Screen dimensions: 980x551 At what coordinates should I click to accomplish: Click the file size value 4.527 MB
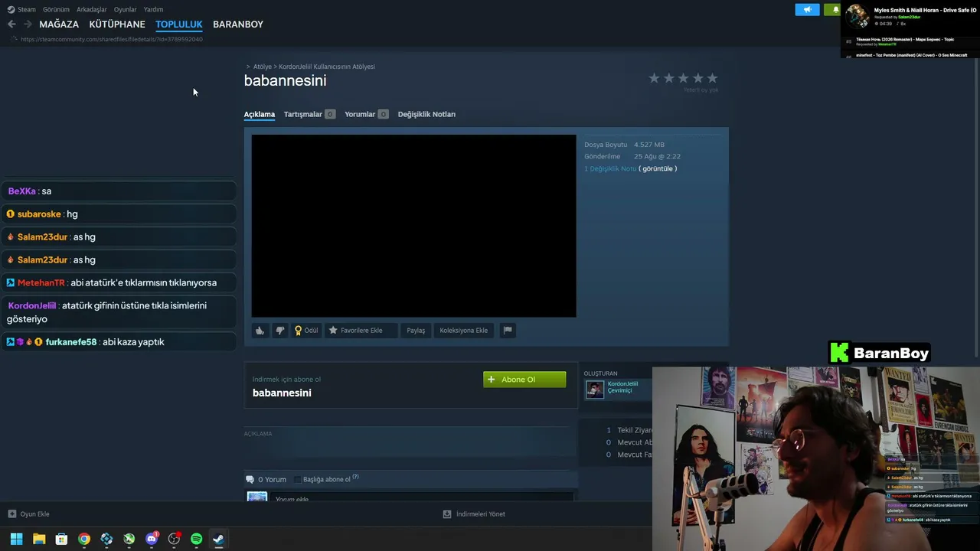tap(649, 145)
